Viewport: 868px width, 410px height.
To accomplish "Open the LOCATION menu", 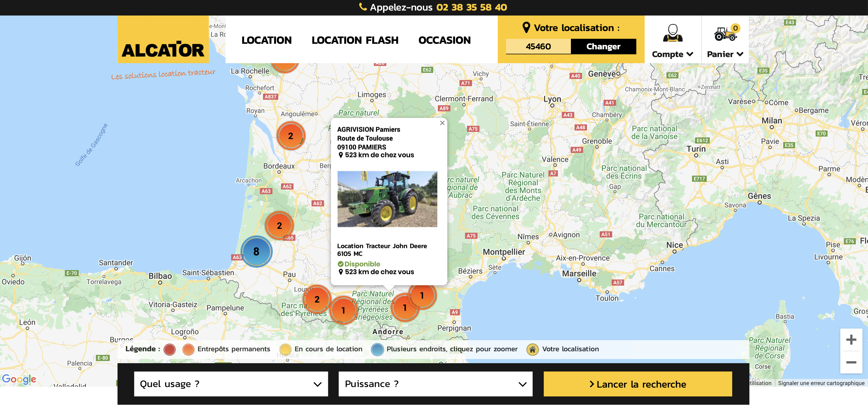I will pyautogui.click(x=266, y=40).
